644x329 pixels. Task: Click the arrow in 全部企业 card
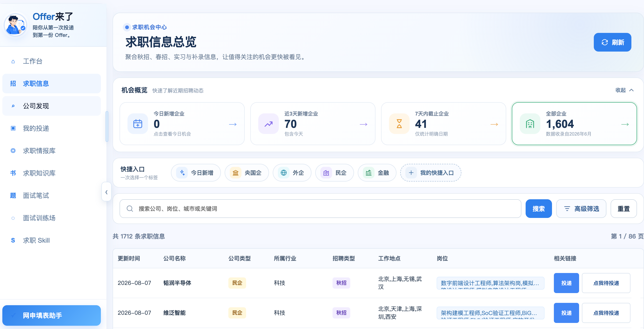[x=625, y=124]
